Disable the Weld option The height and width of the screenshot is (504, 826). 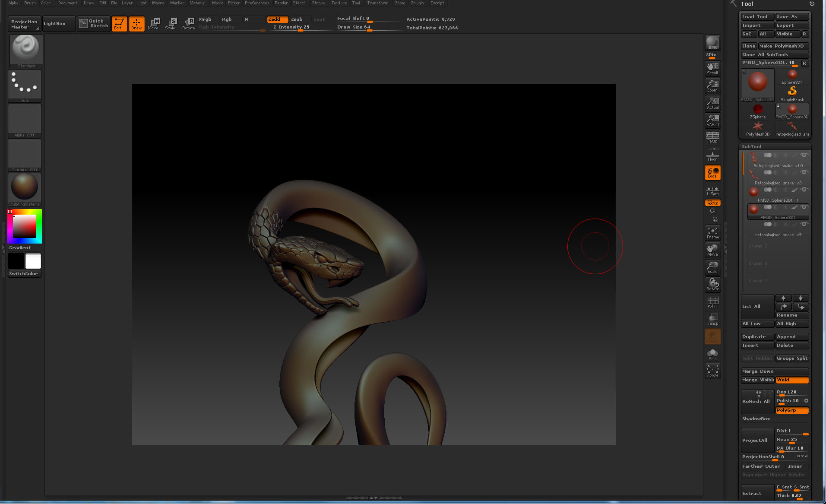pos(791,380)
